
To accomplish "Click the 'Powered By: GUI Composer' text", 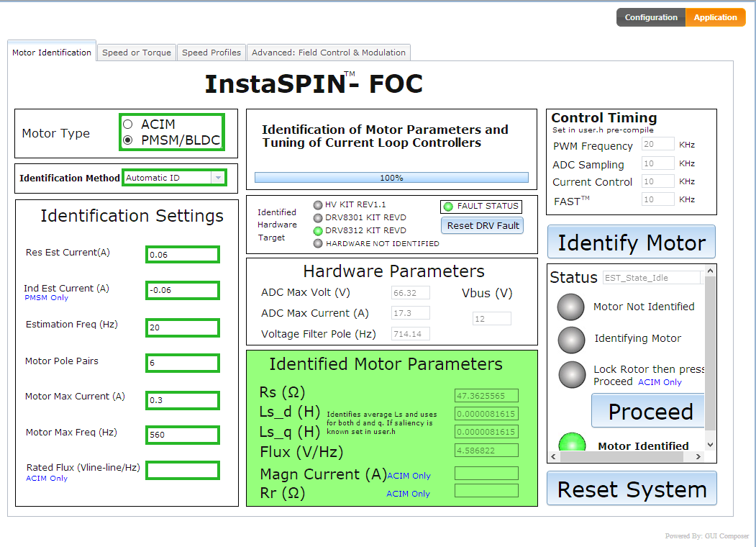I will [x=707, y=536].
